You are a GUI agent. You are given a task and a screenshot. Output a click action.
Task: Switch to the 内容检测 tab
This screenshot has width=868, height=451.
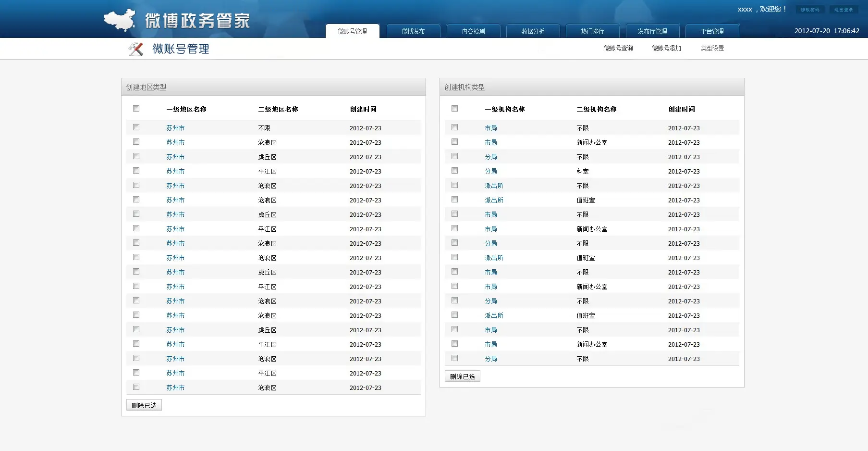pos(473,31)
